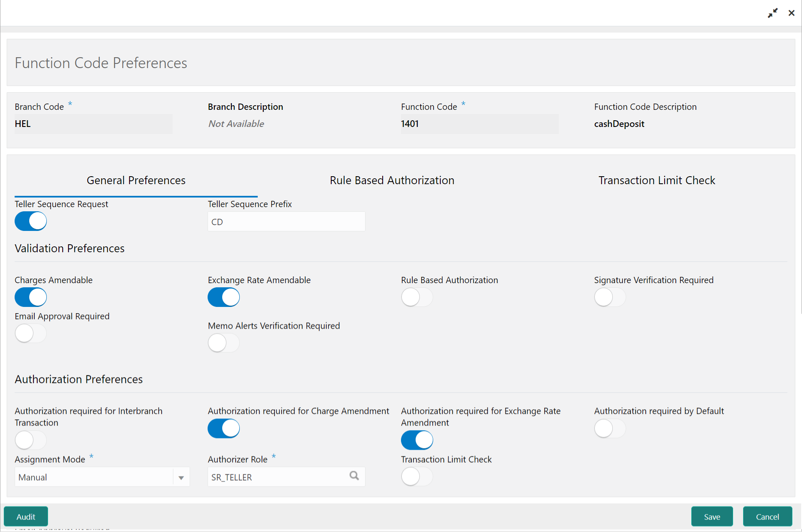
Task: Click the Teller Sequence Prefix field
Action: tap(287, 222)
